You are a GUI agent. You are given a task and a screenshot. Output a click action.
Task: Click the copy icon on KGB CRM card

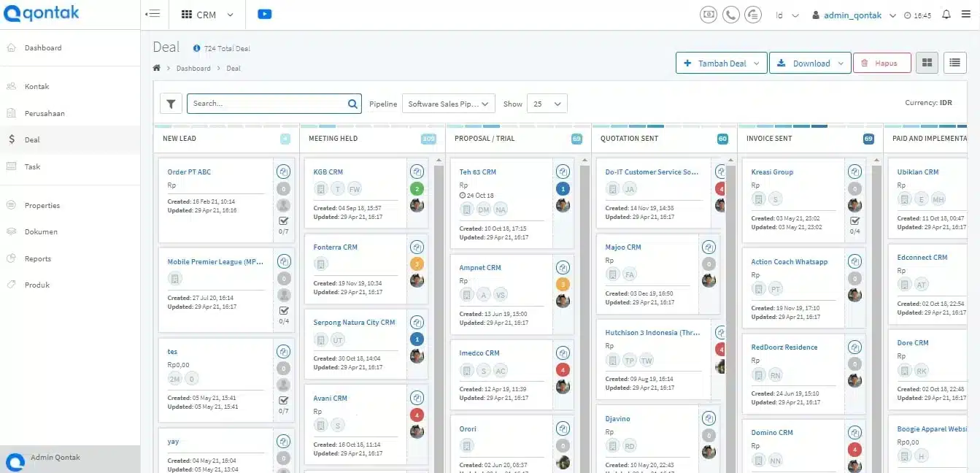point(417,172)
